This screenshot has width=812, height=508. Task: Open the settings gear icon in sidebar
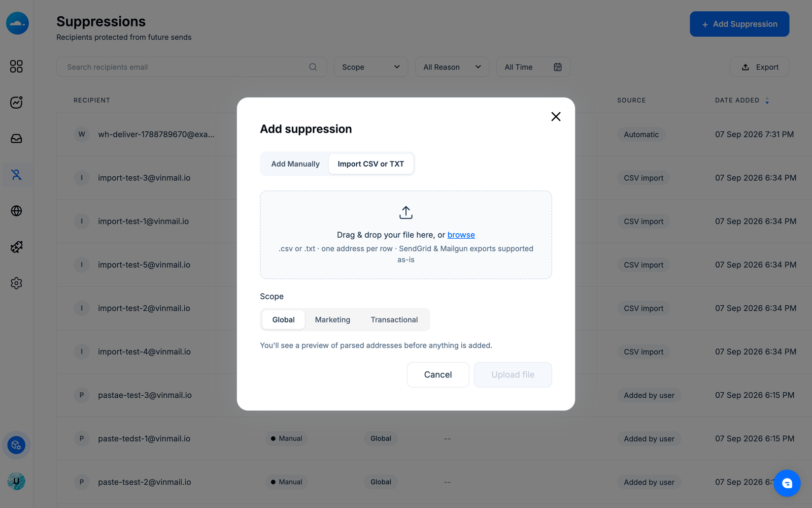[16, 283]
